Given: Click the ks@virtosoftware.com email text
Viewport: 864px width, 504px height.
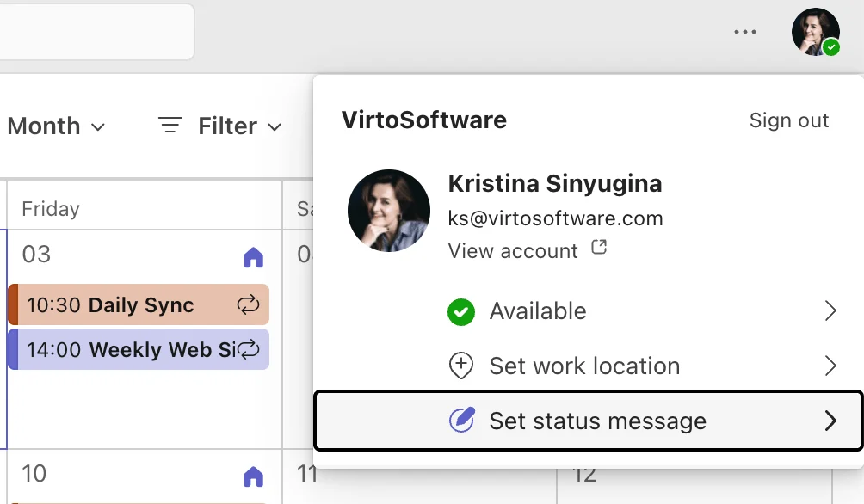Looking at the screenshot, I should pyautogui.click(x=555, y=218).
